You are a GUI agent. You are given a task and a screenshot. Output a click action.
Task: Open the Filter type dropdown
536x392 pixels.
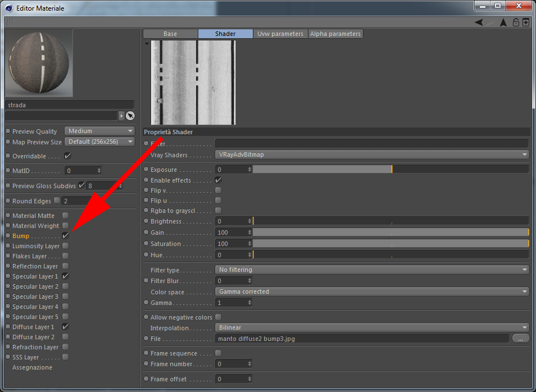(x=372, y=270)
